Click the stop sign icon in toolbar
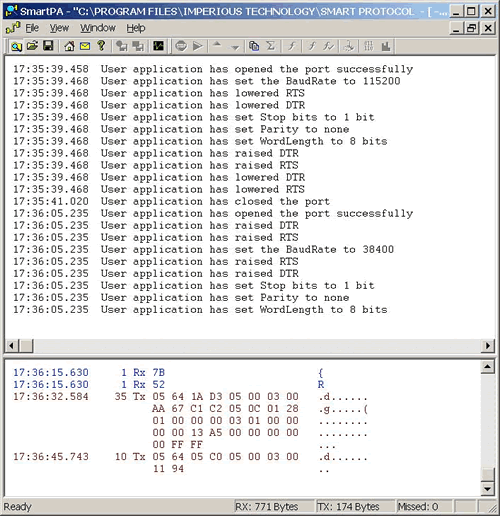Image resolution: width=500 pixels, height=516 pixels. pos(181,46)
